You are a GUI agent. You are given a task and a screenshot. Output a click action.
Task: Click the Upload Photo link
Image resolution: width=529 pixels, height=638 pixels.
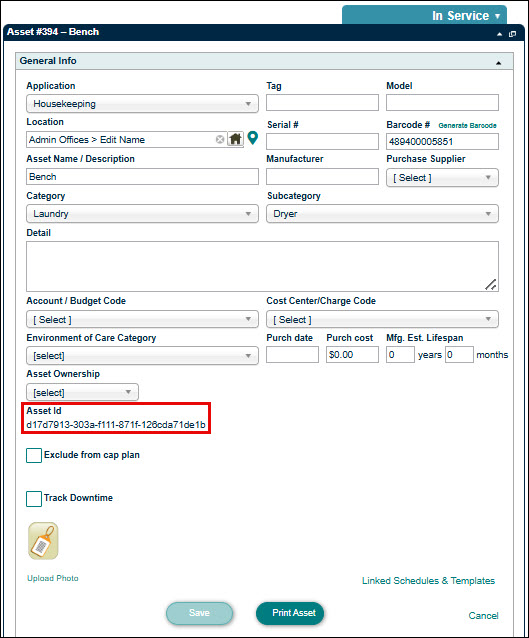pos(53,578)
